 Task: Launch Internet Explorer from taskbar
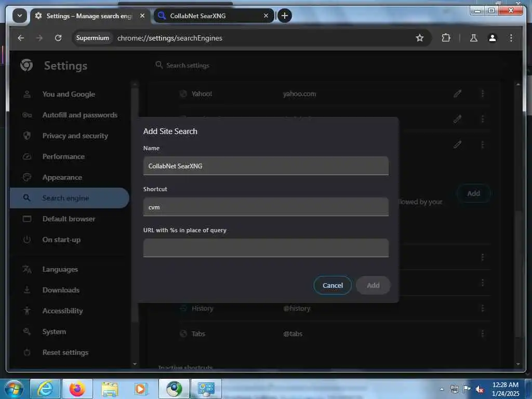click(45, 389)
